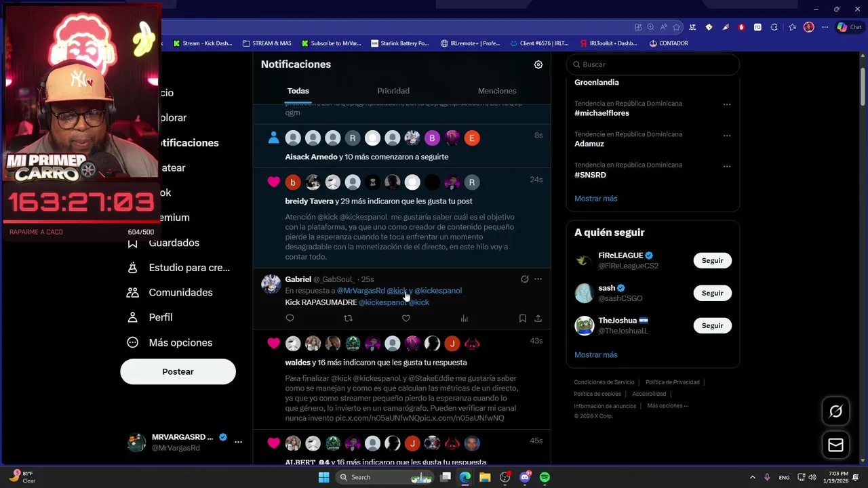Image resolution: width=868 pixels, height=488 pixels.
Task: Click Windows Start button
Action: (x=324, y=477)
